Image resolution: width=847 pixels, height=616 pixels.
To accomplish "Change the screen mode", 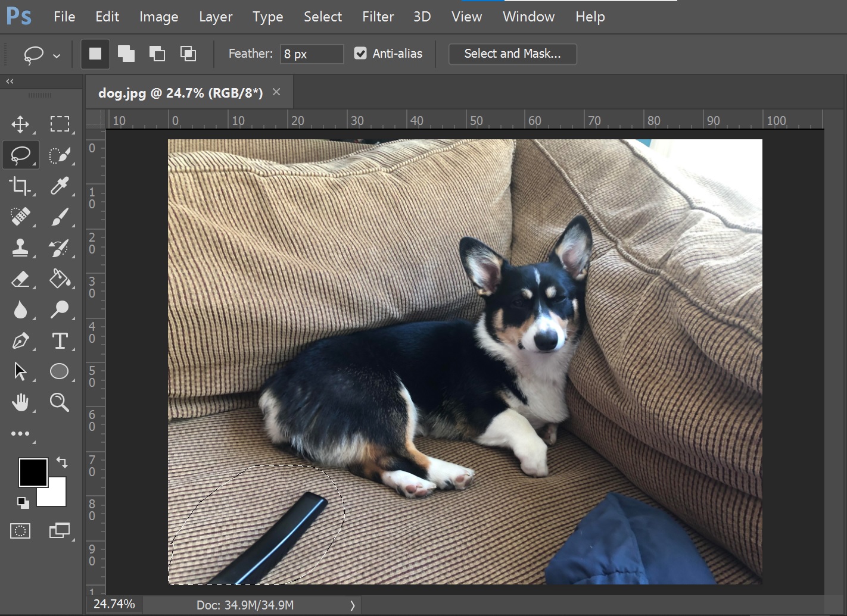I will click(60, 531).
